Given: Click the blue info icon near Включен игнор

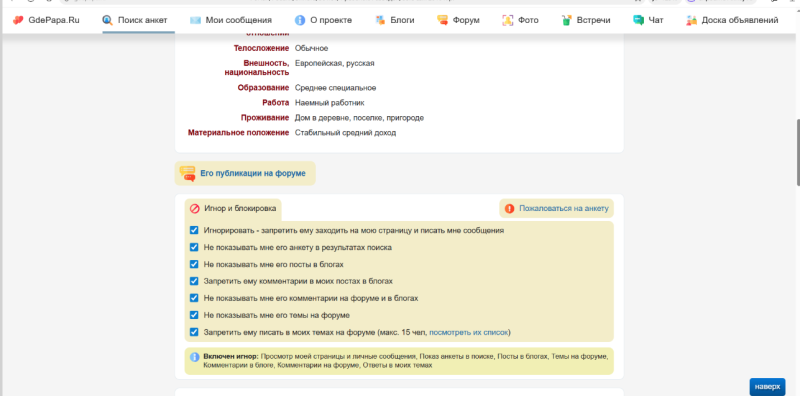Looking at the screenshot, I should coord(194,357).
